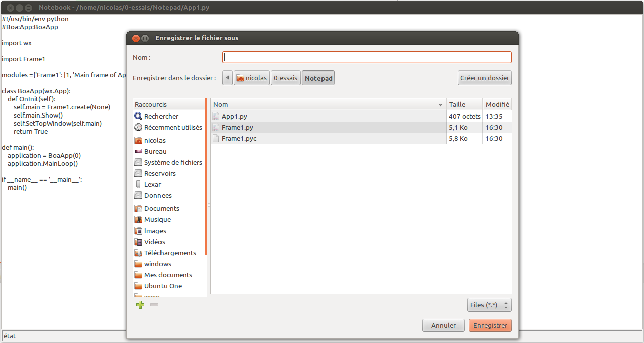
Task: Click the Vidéos folder icon
Action: point(139,242)
